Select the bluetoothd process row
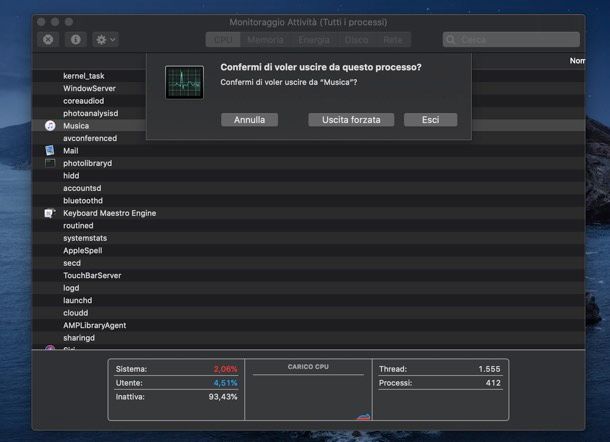The width and height of the screenshot is (610, 442). [308, 200]
